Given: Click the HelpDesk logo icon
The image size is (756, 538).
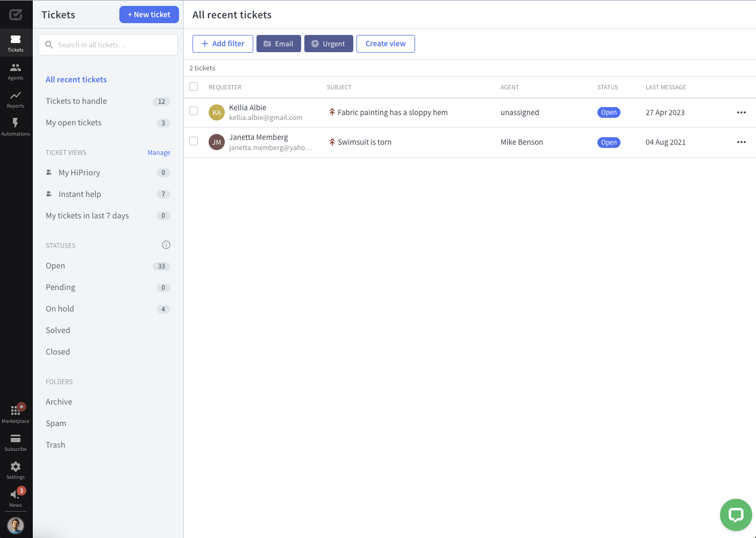Looking at the screenshot, I should point(16,15).
